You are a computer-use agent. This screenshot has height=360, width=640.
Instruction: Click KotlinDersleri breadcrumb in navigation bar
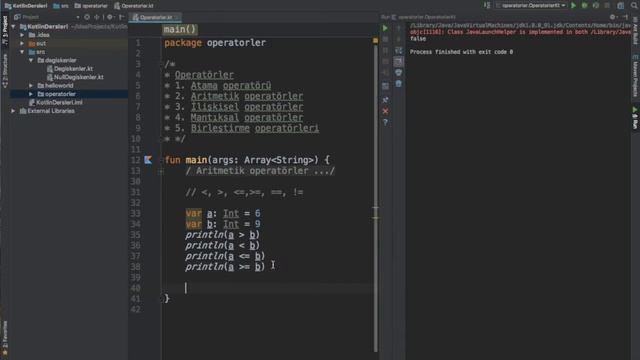(x=26, y=6)
